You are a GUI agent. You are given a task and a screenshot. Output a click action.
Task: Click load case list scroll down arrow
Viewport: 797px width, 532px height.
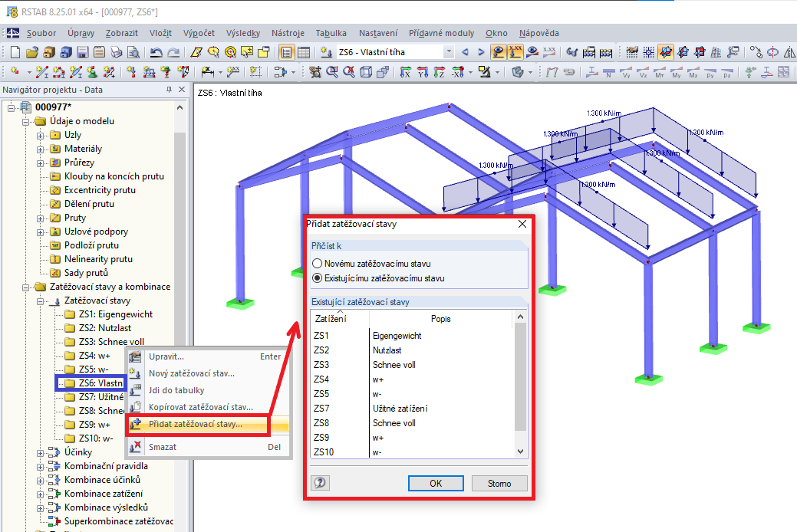[x=520, y=452]
